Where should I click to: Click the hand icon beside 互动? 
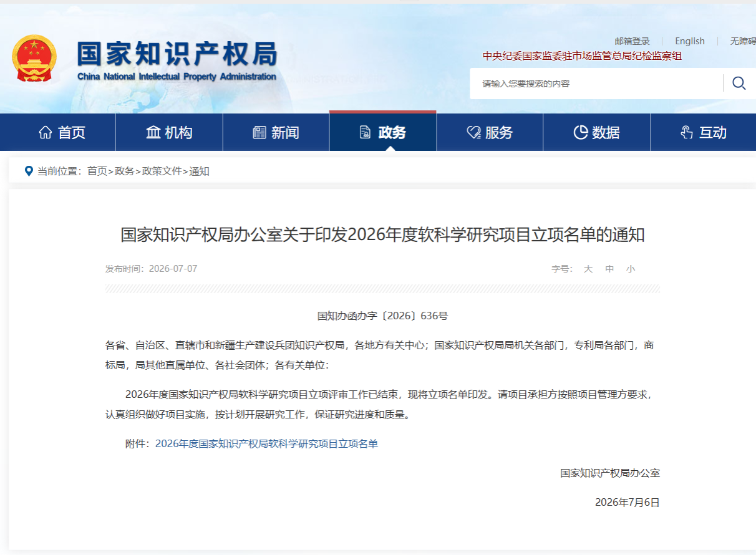pos(687,132)
